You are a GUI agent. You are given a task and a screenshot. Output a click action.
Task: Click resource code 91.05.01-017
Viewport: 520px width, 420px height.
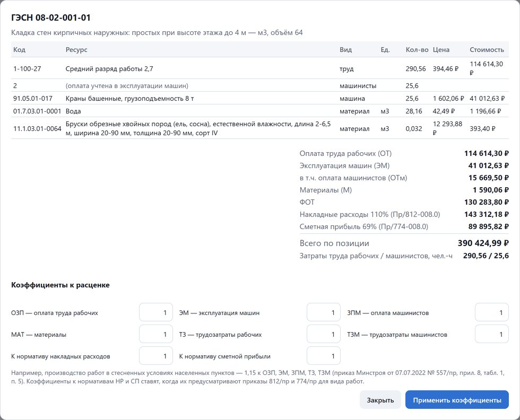(33, 99)
